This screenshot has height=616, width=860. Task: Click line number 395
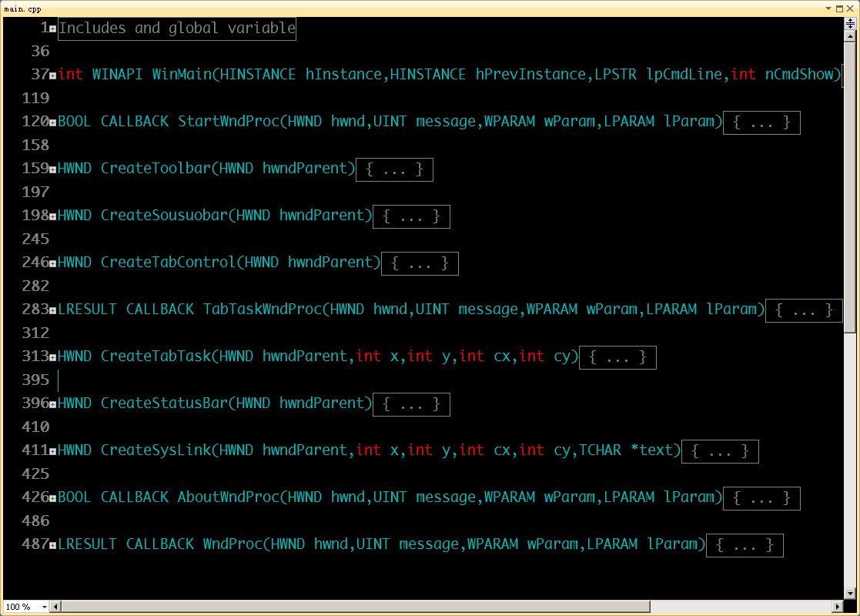(35, 380)
